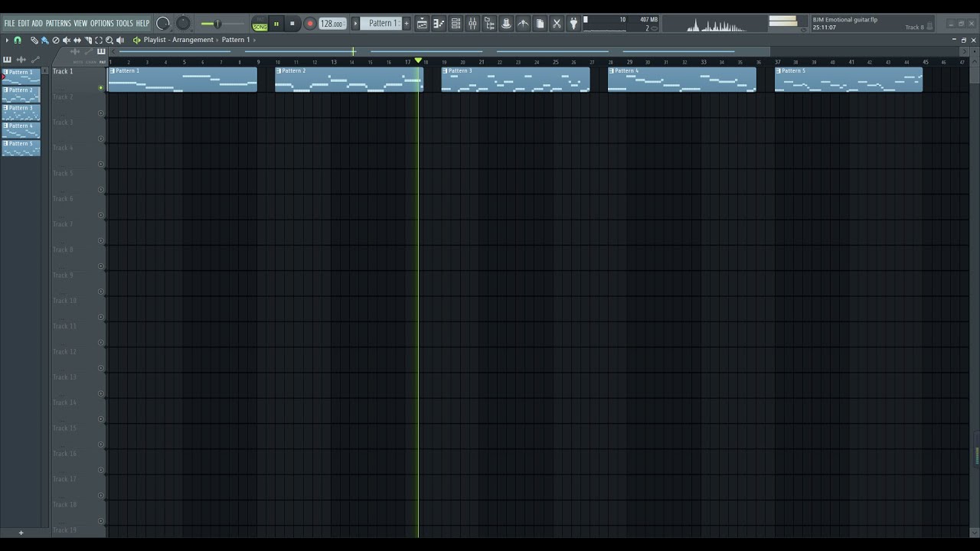Open the Pattern 1 selector dropdown
This screenshot has height=551, width=980.
click(x=381, y=24)
